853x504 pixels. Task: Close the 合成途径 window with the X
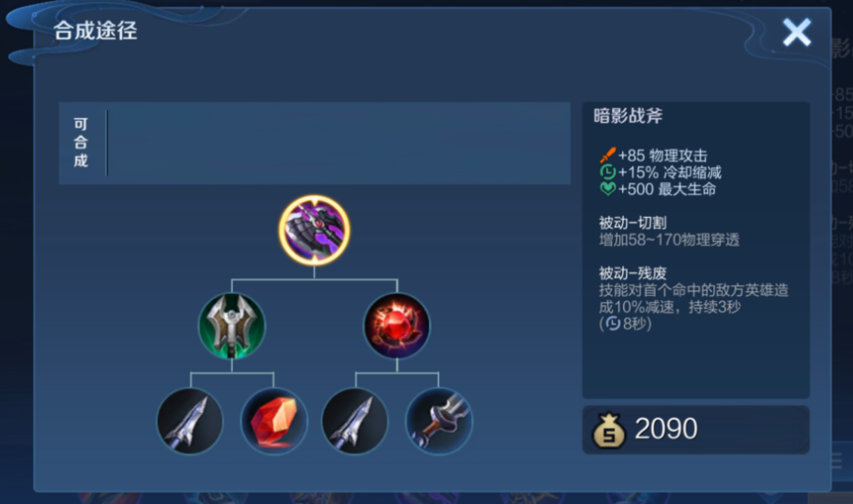(797, 32)
